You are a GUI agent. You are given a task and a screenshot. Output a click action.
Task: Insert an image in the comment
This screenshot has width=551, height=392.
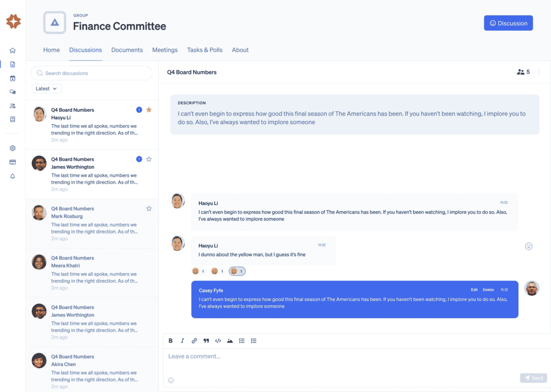(x=230, y=341)
